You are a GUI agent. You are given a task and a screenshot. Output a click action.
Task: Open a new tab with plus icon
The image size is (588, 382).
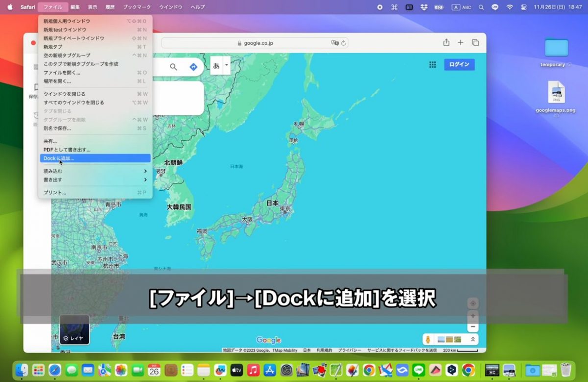[461, 43]
